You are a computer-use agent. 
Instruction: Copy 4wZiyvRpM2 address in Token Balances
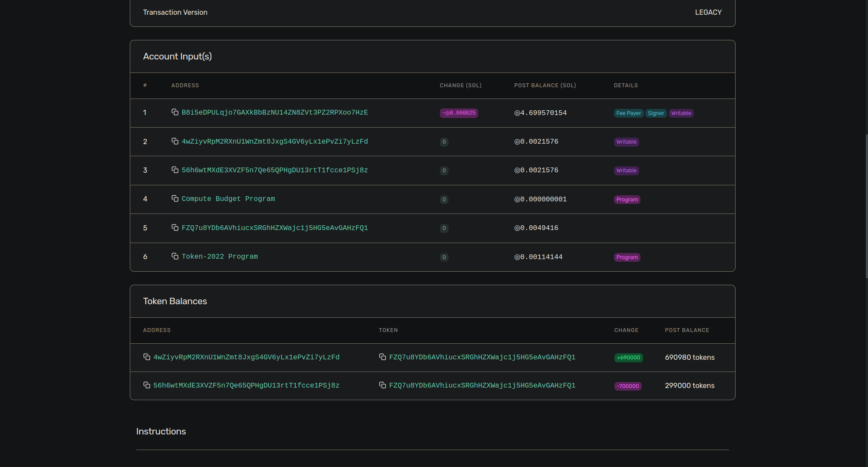(x=147, y=357)
